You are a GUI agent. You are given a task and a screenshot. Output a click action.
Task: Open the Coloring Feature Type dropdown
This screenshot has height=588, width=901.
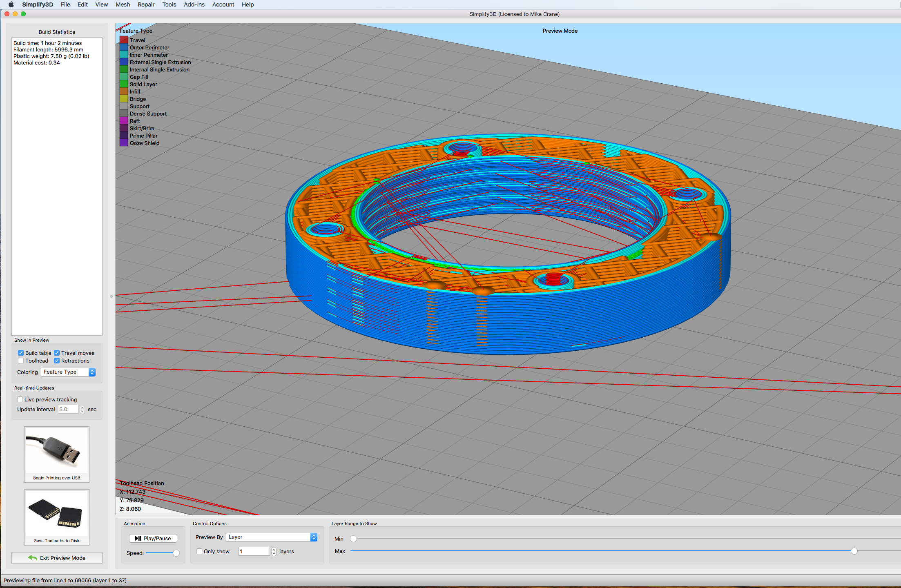coord(68,372)
